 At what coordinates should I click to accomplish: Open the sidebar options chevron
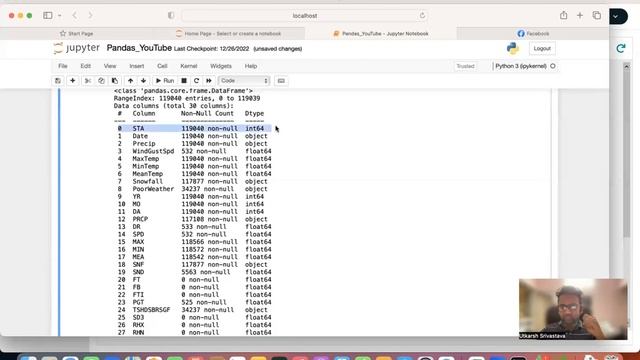60,16
